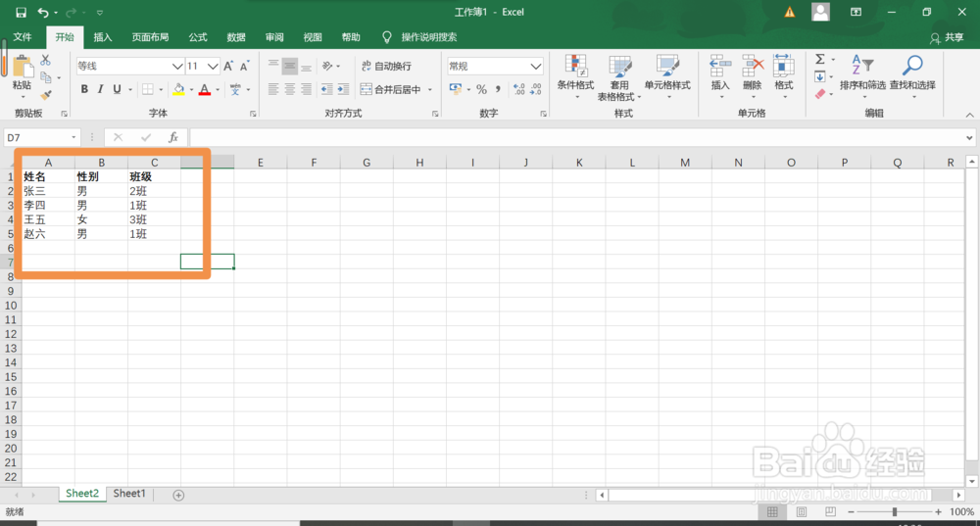Open the 文件 menu
980x526 pixels.
(23, 37)
